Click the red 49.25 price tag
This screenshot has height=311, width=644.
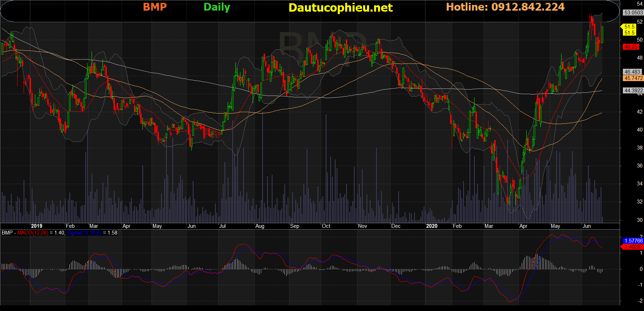pos(631,47)
